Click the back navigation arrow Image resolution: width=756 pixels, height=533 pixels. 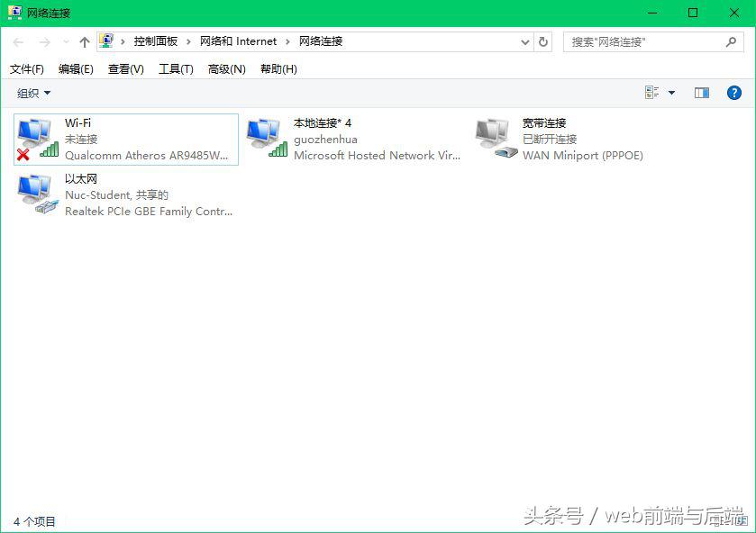tap(16, 41)
